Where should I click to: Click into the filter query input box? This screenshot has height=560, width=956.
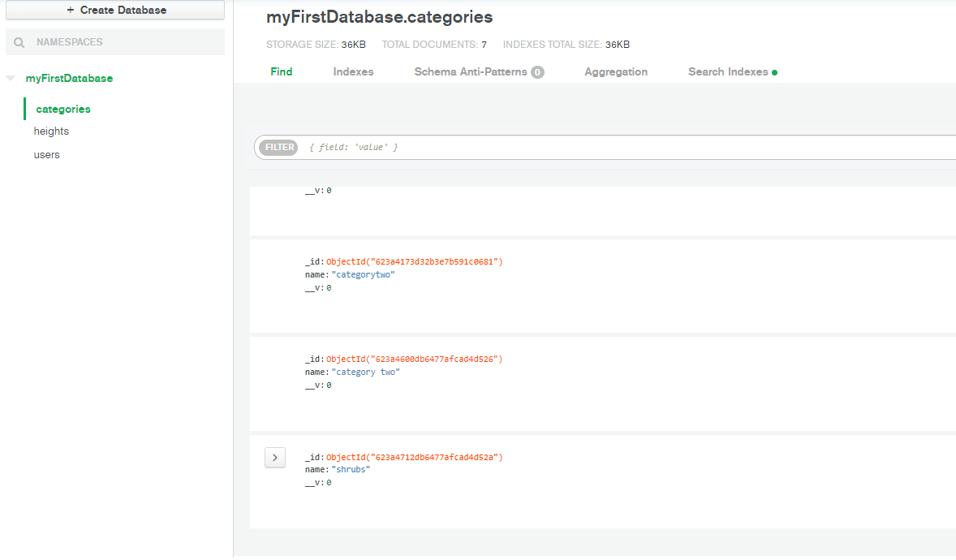coord(625,148)
